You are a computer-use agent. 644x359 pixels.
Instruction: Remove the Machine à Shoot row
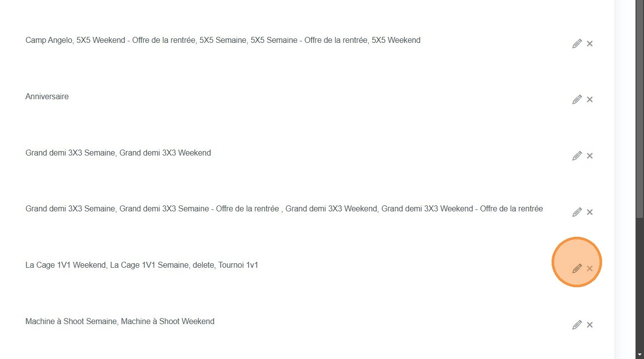[590, 325]
